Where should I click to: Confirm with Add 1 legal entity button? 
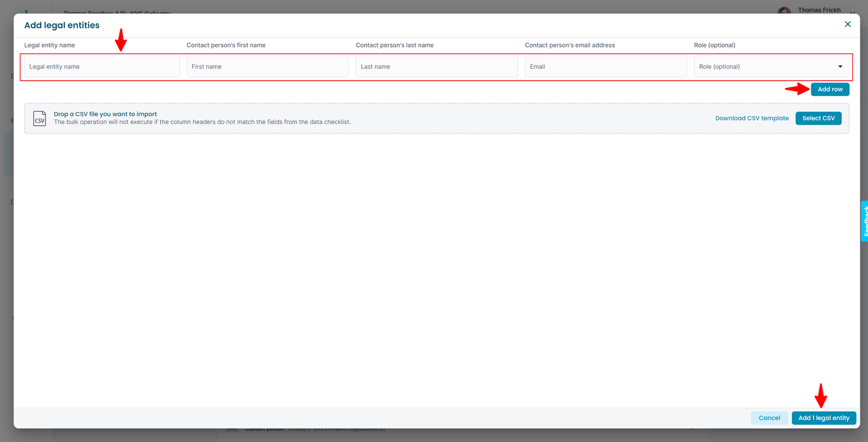tap(824, 418)
